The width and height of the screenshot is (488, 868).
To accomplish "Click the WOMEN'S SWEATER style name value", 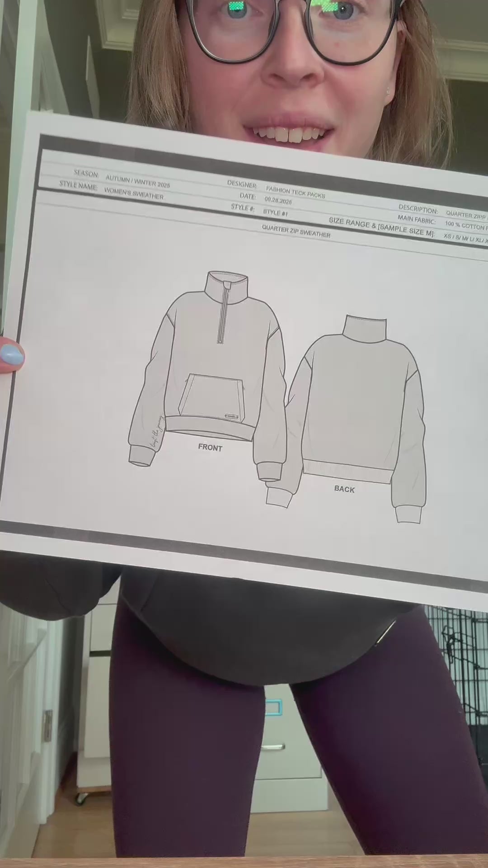I will [134, 193].
